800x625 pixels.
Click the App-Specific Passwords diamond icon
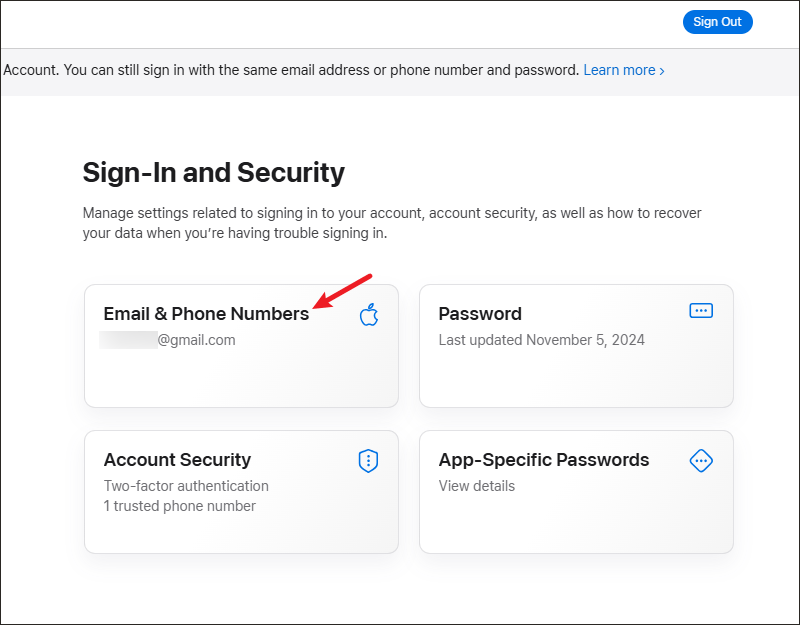click(x=701, y=461)
